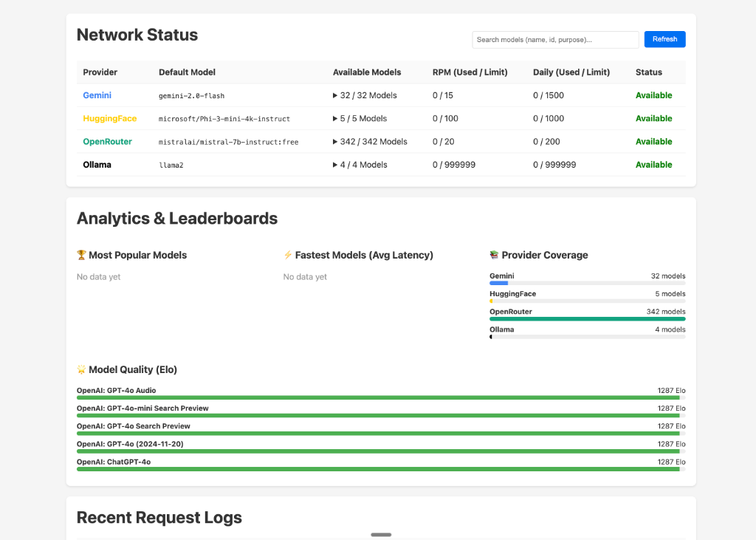Click the Gemini provider name in the table
This screenshot has height=540, width=756.
pyautogui.click(x=97, y=95)
